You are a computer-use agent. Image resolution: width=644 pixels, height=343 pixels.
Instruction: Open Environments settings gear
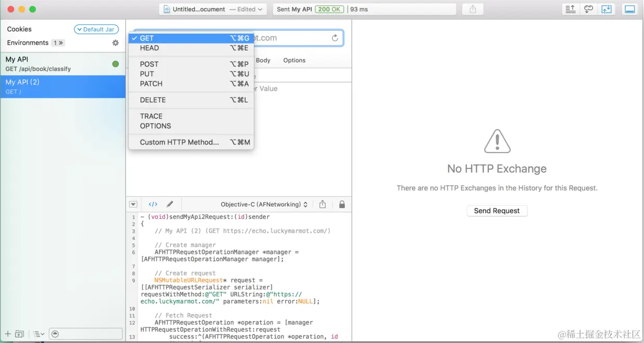click(115, 43)
